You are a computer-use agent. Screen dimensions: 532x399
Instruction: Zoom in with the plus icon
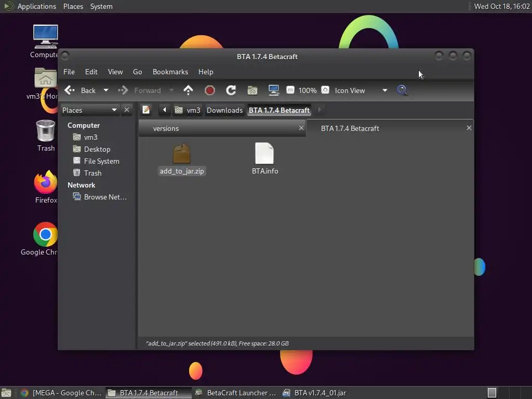pos(325,90)
